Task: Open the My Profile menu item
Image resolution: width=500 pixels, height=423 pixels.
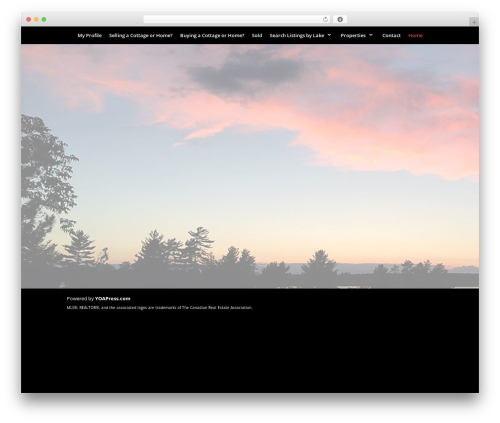Action: (89, 35)
